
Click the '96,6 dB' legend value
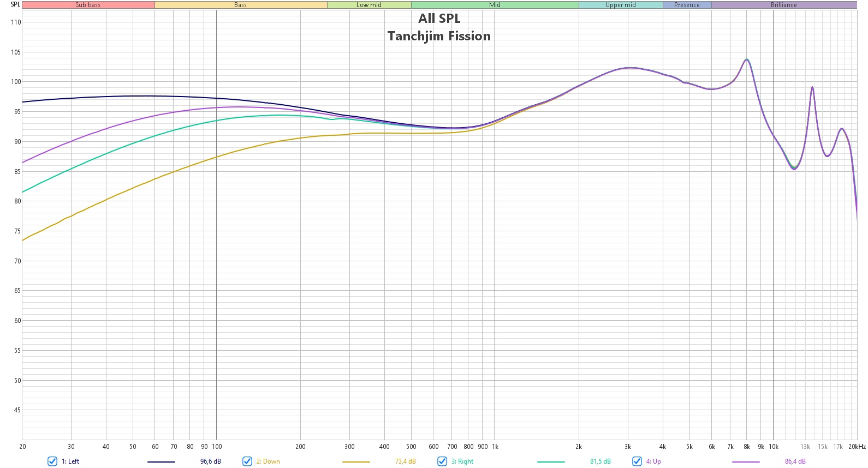211,461
